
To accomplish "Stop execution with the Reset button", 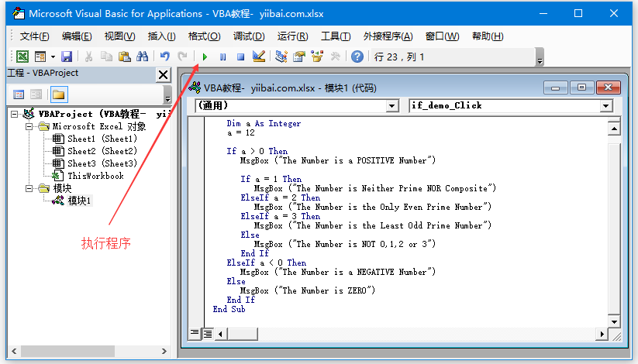I will coord(240,57).
